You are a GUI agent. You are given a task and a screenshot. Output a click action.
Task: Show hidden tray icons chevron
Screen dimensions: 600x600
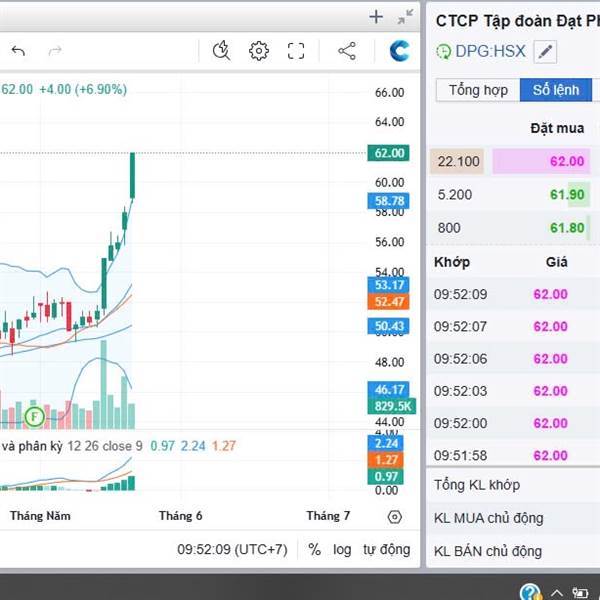556,593
